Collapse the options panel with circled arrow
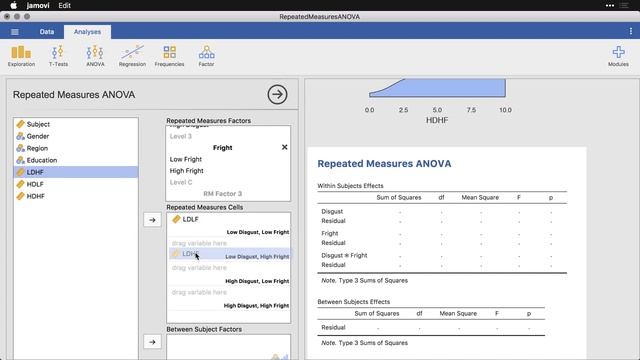Image resolution: width=640 pixels, height=360 pixels. [x=277, y=94]
